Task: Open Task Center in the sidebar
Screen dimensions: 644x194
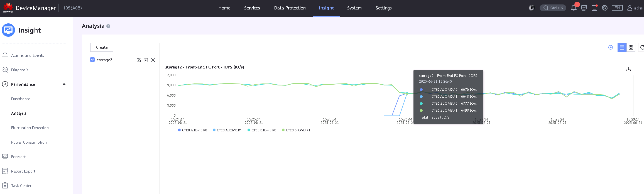Action: 21,186
